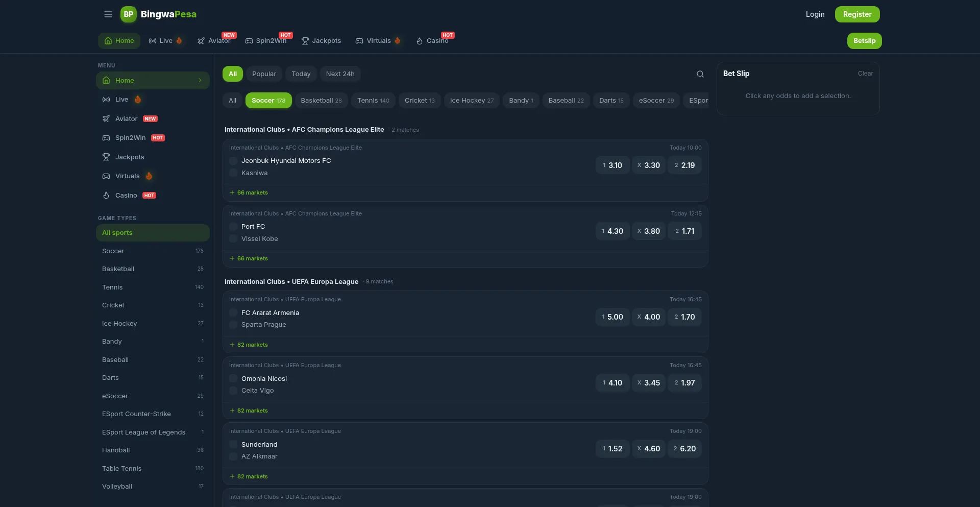
Task: Select ESport Counter-Strike in game types
Action: (153, 414)
